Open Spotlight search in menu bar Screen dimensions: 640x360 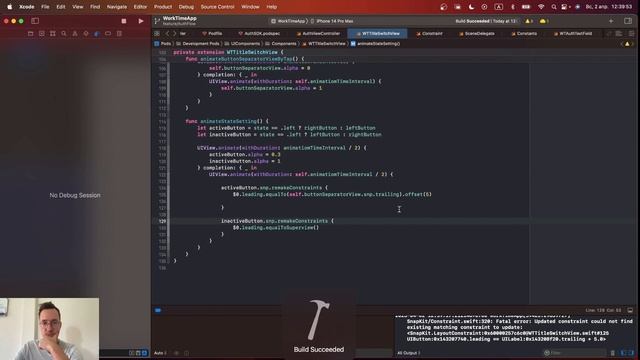click(553, 7)
